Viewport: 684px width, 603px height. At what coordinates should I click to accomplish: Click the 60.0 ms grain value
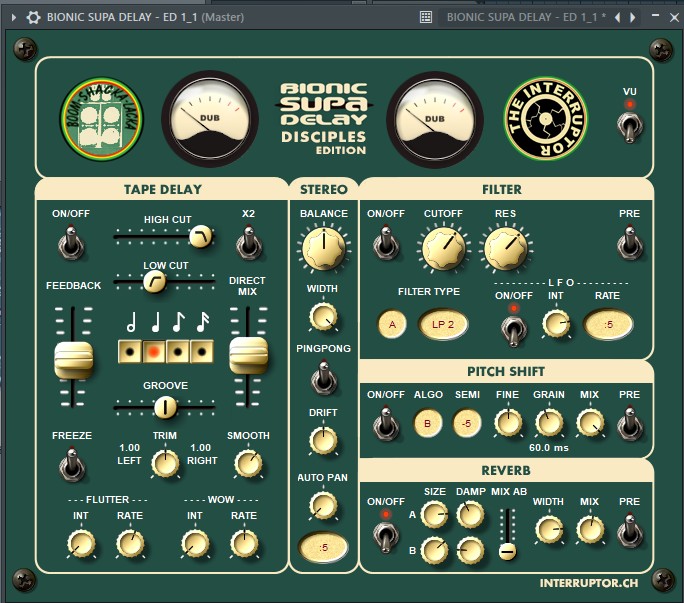pyautogui.click(x=549, y=448)
